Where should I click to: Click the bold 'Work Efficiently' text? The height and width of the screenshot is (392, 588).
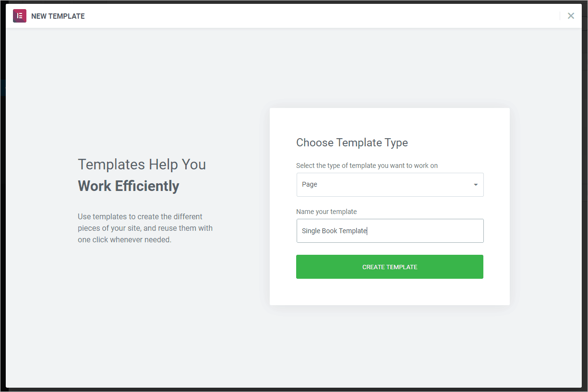[129, 186]
